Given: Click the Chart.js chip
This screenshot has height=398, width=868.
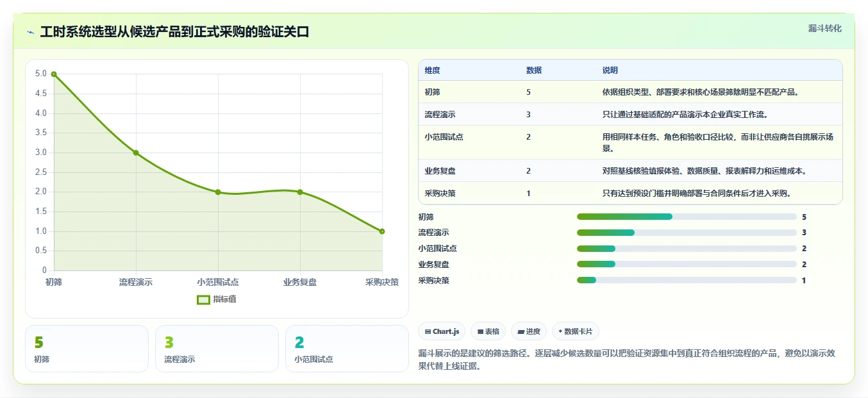Looking at the screenshot, I should pos(442,331).
